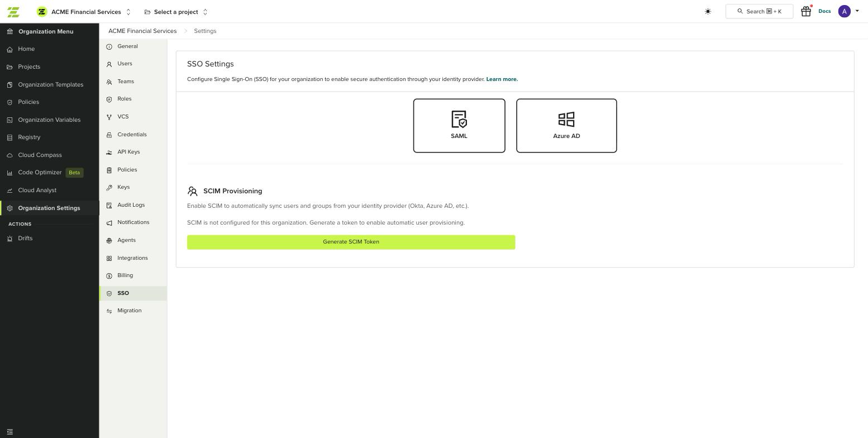Click the Organization Settings gear icon
Viewport: 868px width, 438px height.
(9, 208)
